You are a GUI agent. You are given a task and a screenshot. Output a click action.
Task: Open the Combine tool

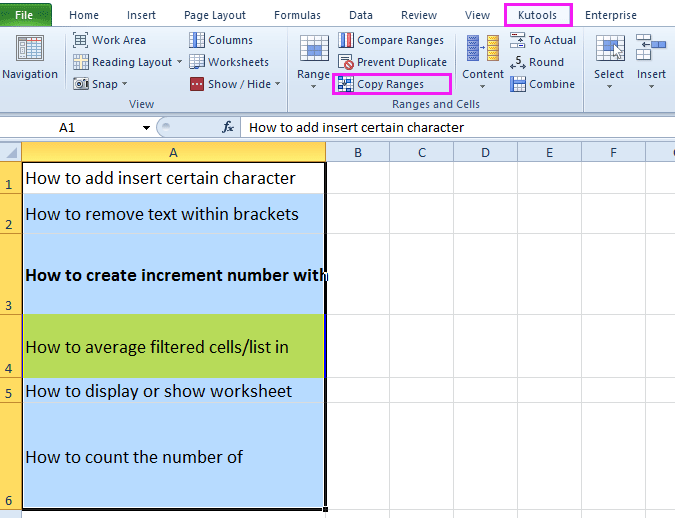542,84
